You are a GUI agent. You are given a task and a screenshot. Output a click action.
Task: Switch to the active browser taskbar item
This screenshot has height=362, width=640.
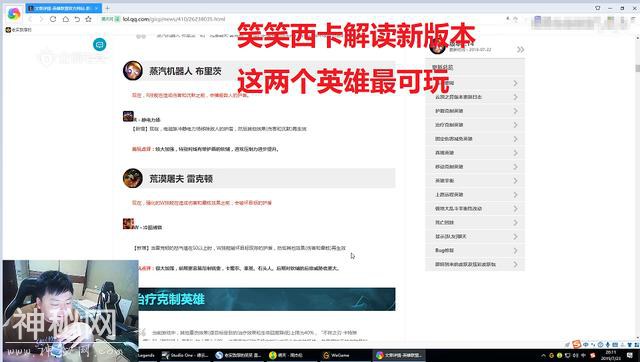(399, 355)
